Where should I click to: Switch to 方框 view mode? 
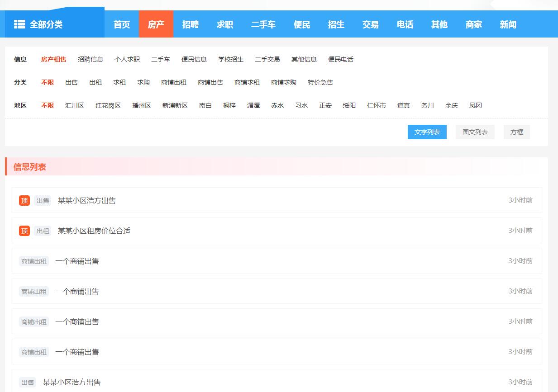pyautogui.click(x=516, y=132)
